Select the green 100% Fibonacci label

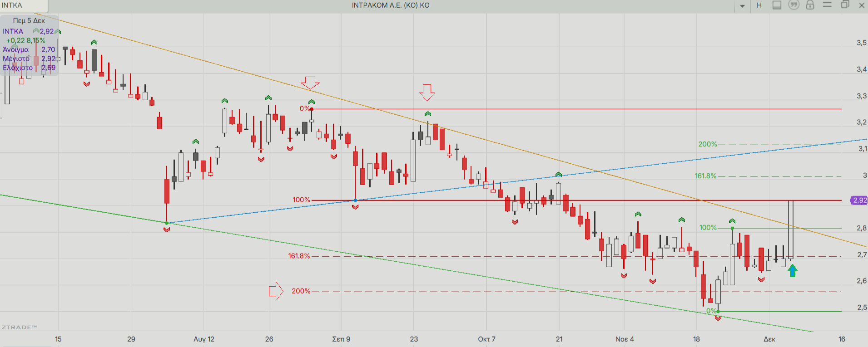click(x=708, y=227)
